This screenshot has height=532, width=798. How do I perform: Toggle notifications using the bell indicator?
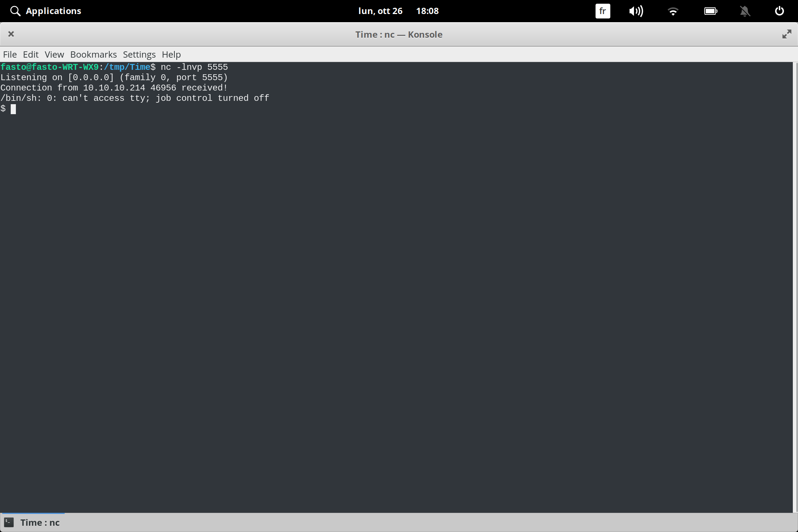pyautogui.click(x=745, y=11)
